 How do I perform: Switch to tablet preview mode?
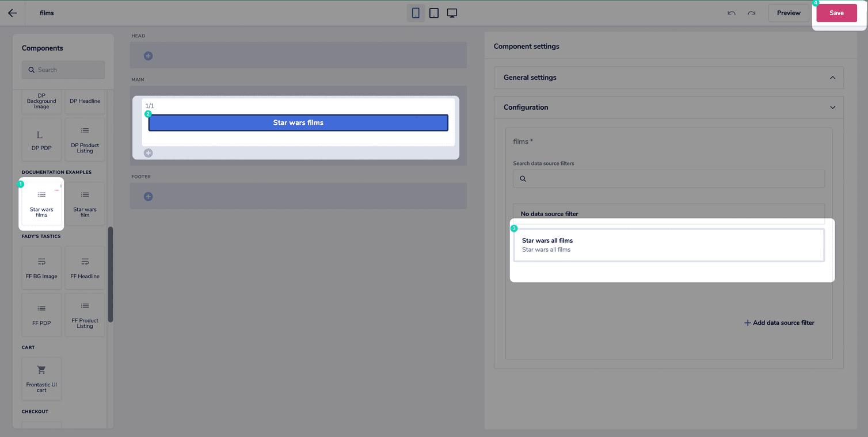tap(434, 13)
